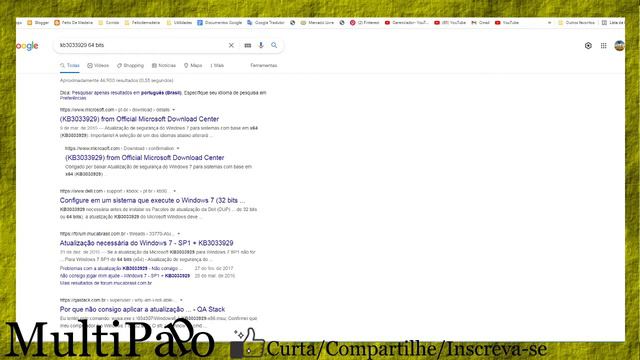The image size is (640, 360).
Task: Open the Blogger bookmark
Action: coord(38,23)
